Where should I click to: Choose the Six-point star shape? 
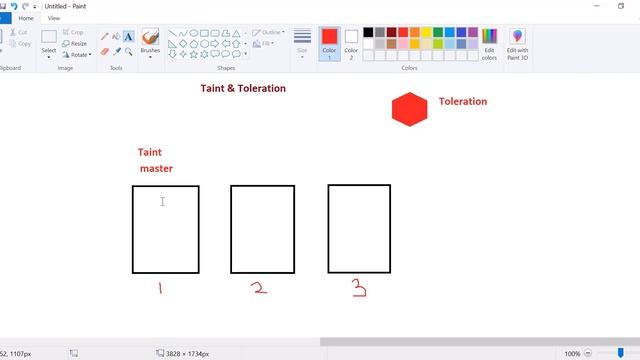click(x=204, y=54)
